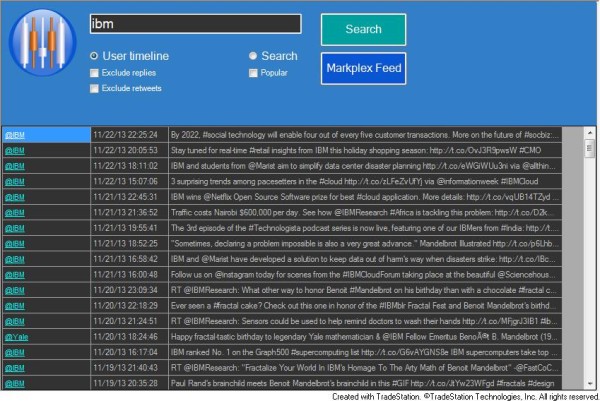Click tweet 'Ever seen a #fractal cake?'
The image size is (600, 401).
(365, 305)
